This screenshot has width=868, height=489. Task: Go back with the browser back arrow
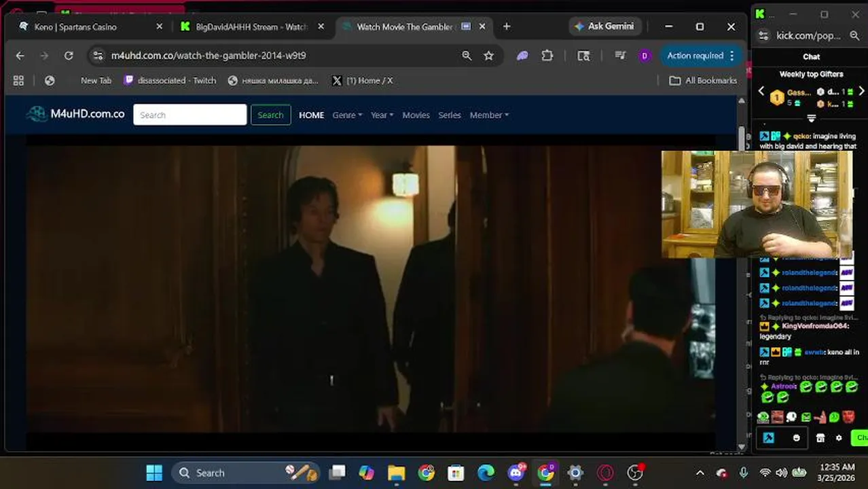[x=20, y=56]
